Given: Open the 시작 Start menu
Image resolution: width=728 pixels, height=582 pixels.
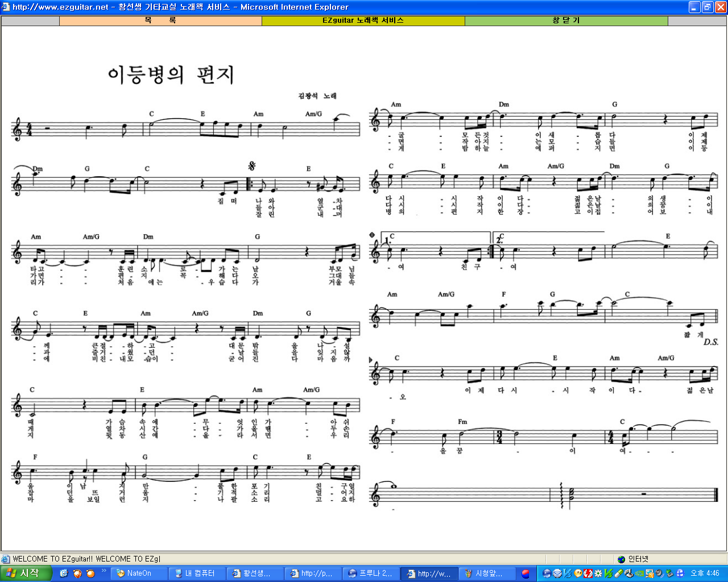Looking at the screenshot, I should 26,573.
